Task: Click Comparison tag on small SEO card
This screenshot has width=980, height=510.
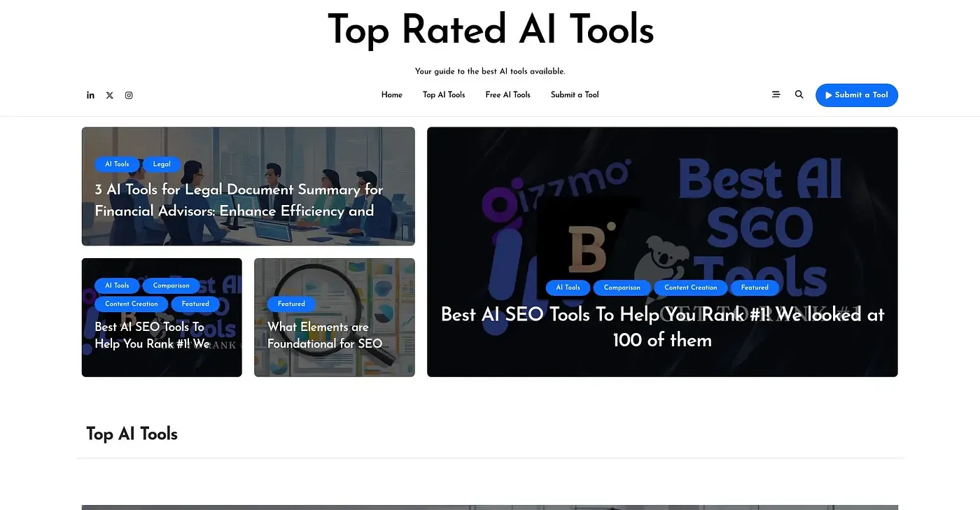Action: click(x=171, y=285)
